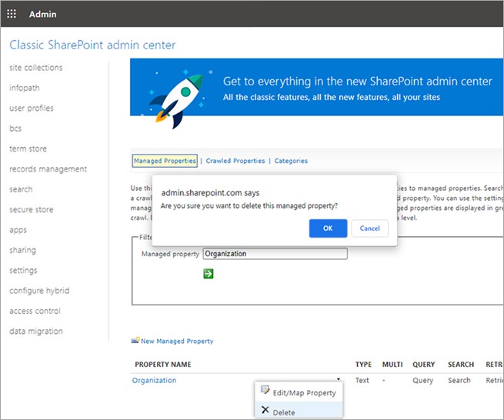Click the QUERY column header
Image resolution: width=504 pixels, height=420 pixels.
tap(424, 365)
